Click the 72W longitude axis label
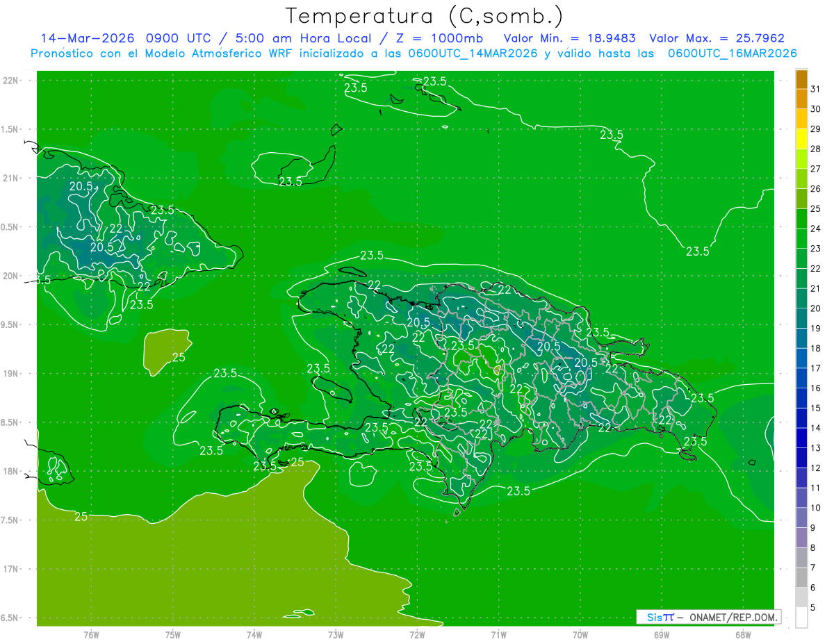 [x=417, y=634]
